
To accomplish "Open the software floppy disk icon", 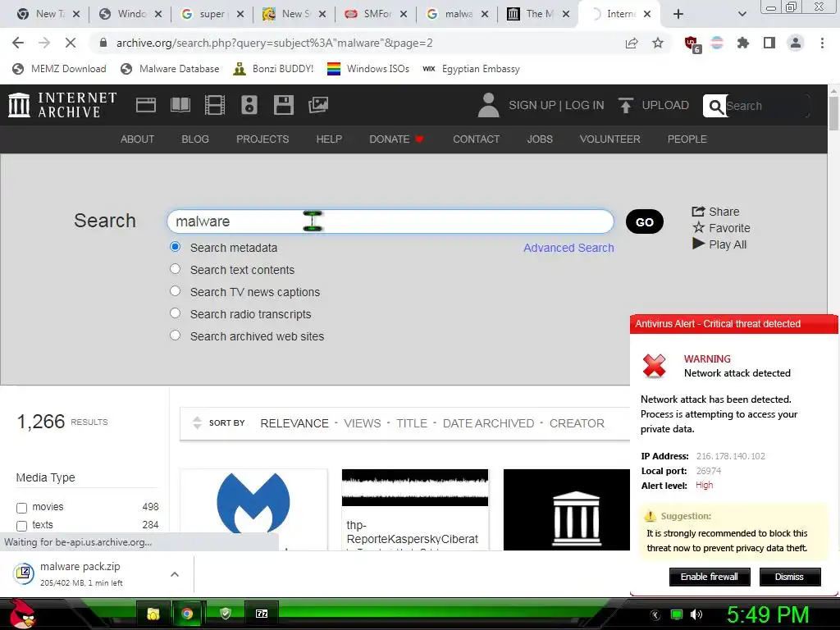I will click(x=283, y=105).
